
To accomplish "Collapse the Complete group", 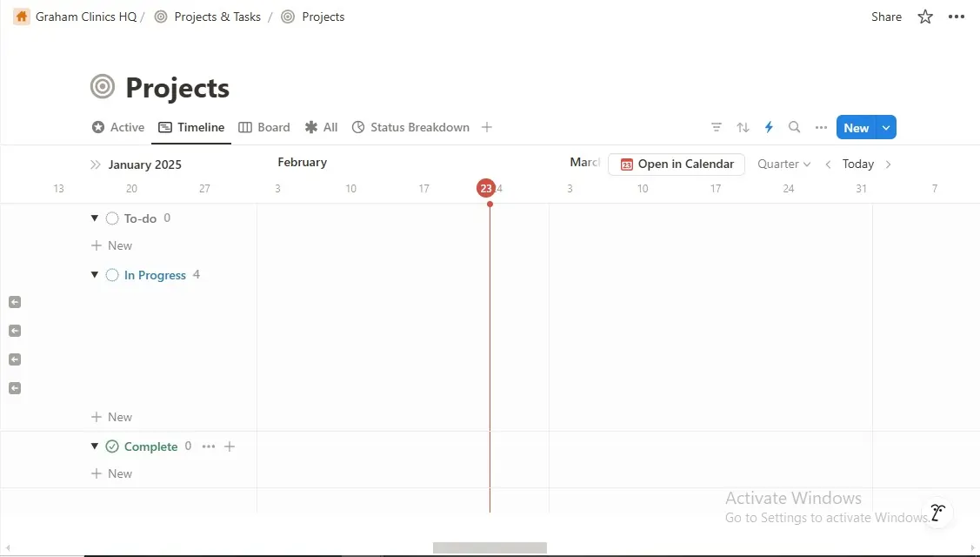I will tap(95, 446).
